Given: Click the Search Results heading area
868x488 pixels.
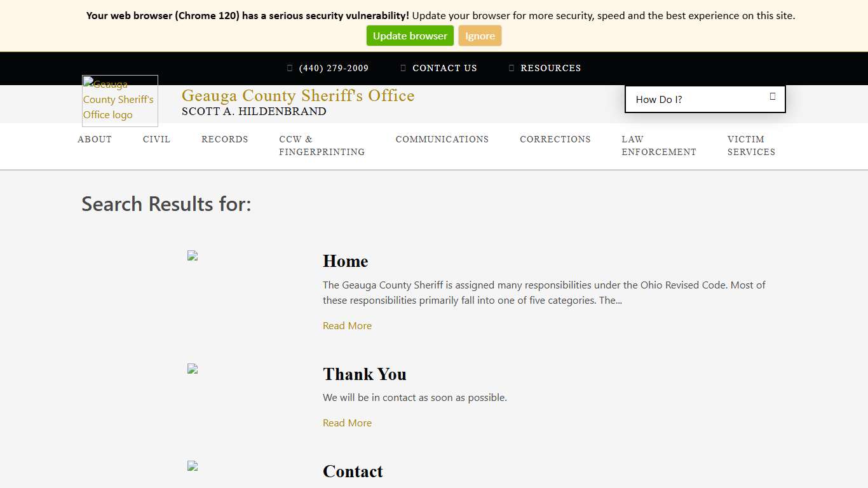Looking at the screenshot, I should click(166, 203).
